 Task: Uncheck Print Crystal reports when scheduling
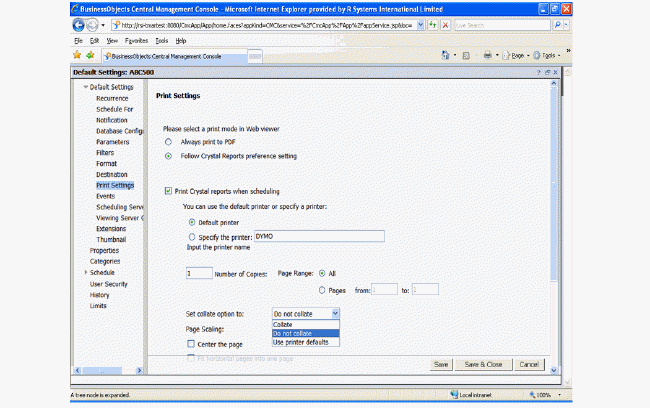167,190
